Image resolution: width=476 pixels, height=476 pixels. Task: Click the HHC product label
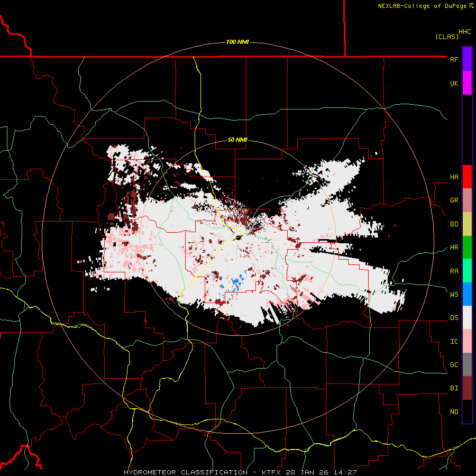[464, 32]
